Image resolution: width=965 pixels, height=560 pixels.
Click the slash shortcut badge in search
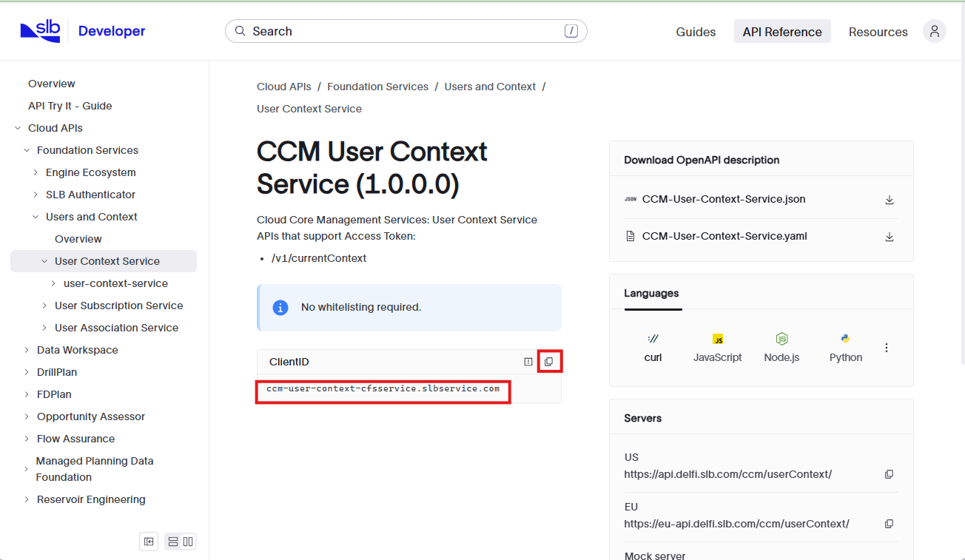tap(571, 31)
